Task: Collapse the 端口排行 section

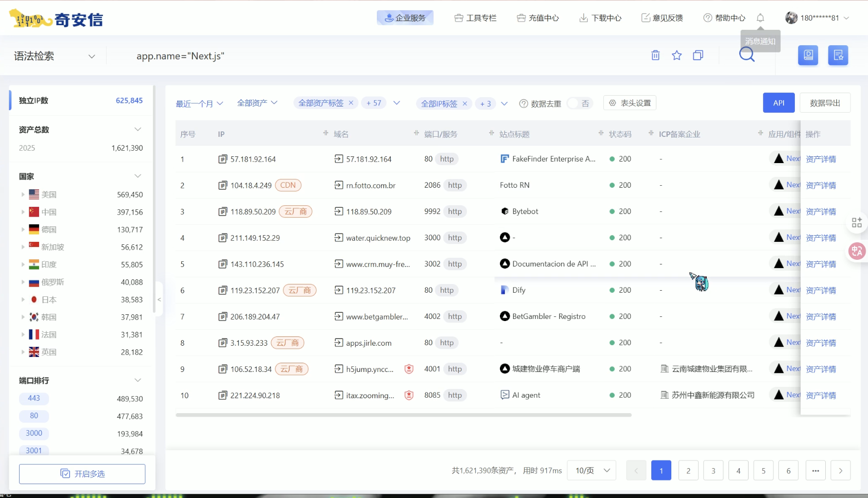Action: click(137, 380)
